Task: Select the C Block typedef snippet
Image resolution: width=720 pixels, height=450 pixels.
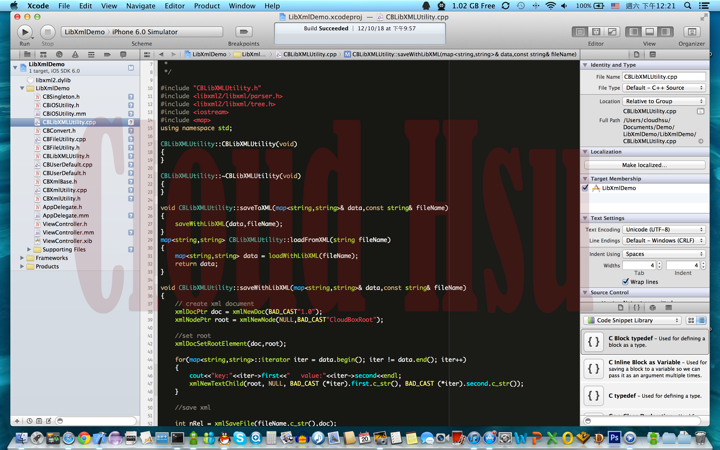Action: click(x=645, y=341)
